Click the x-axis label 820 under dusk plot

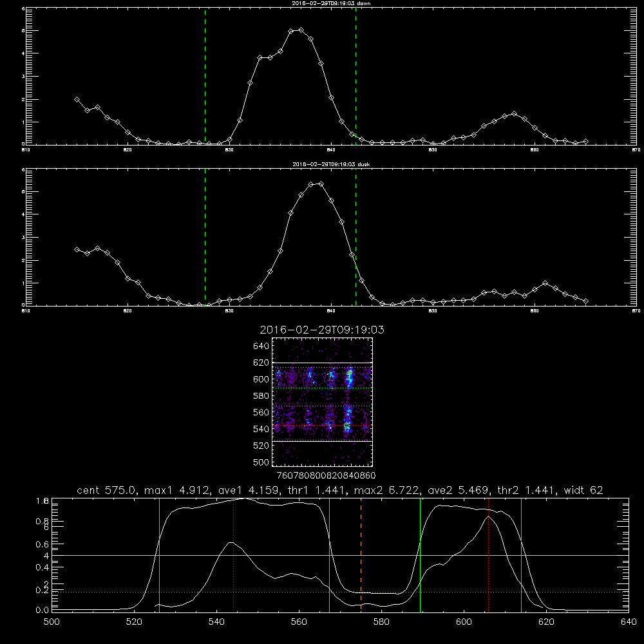coord(128,311)
